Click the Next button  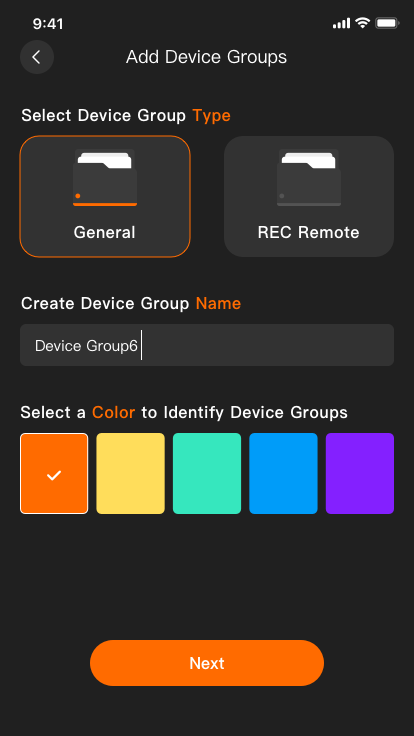(x=207, y=663)
